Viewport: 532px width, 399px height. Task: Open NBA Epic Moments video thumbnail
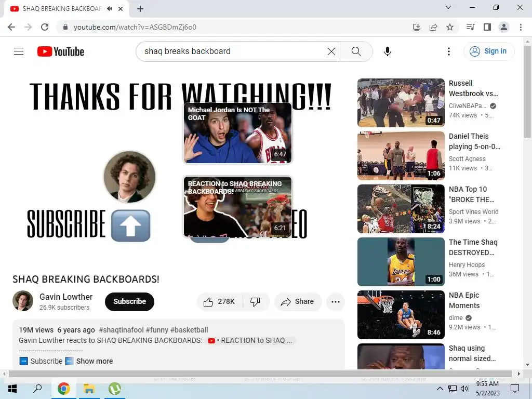401,314
